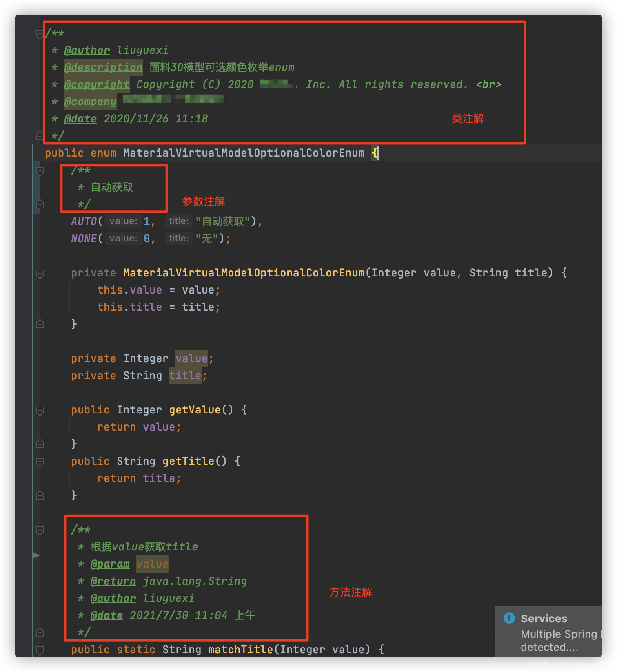Click the @copyright Javadoc tag
The width and height of the screenshot is (617, 672).
(x=97, y=84)
